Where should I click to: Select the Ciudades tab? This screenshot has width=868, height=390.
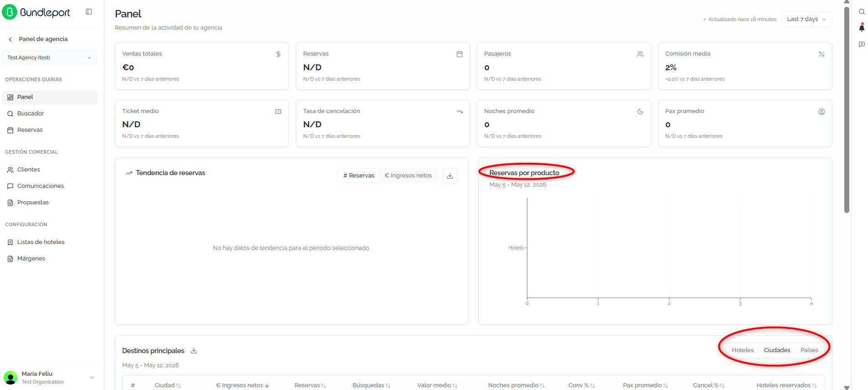tap(777, 350)
